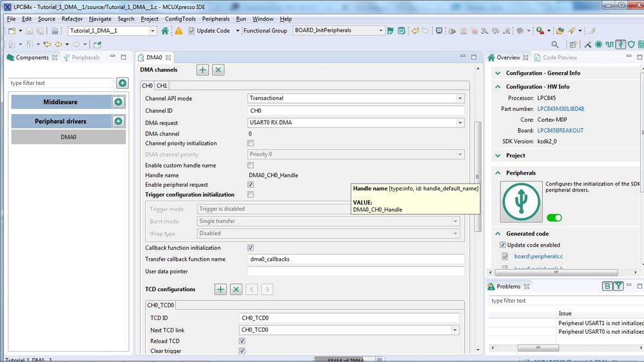Click the run with red toolbox icon
The image size is (644, 362).
540,31
